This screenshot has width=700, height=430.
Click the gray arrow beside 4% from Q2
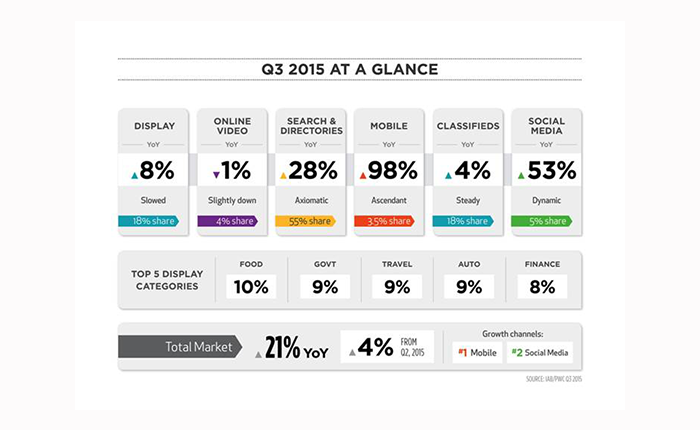point(352,353)
